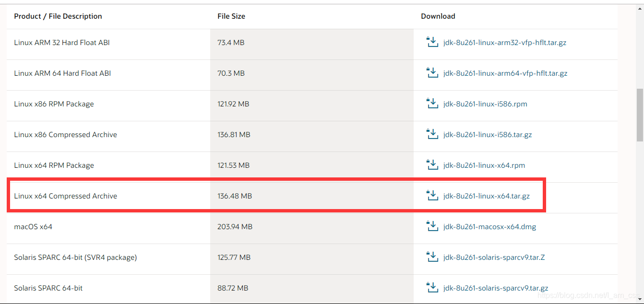Screen dimensions: 644x304
Task: Open the jdk-8u261-macosx-x64.dmg link
Action: [490, 227]
